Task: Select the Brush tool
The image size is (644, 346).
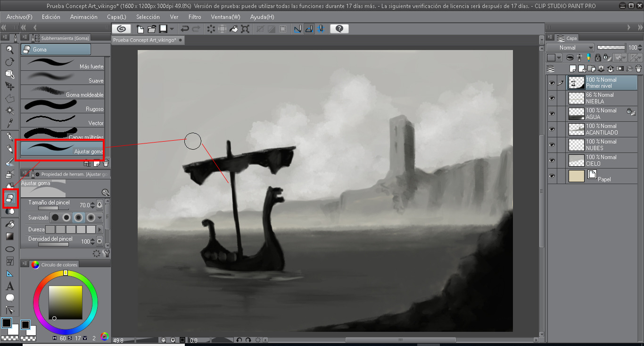Action: (9, 162)
